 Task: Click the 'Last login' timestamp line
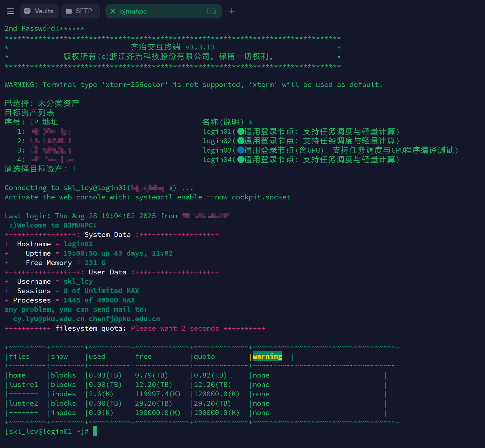coord(117,216)
